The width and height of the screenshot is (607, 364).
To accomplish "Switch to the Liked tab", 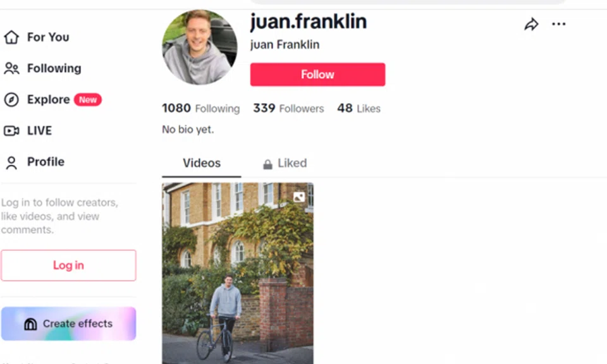I will (285, 163).
